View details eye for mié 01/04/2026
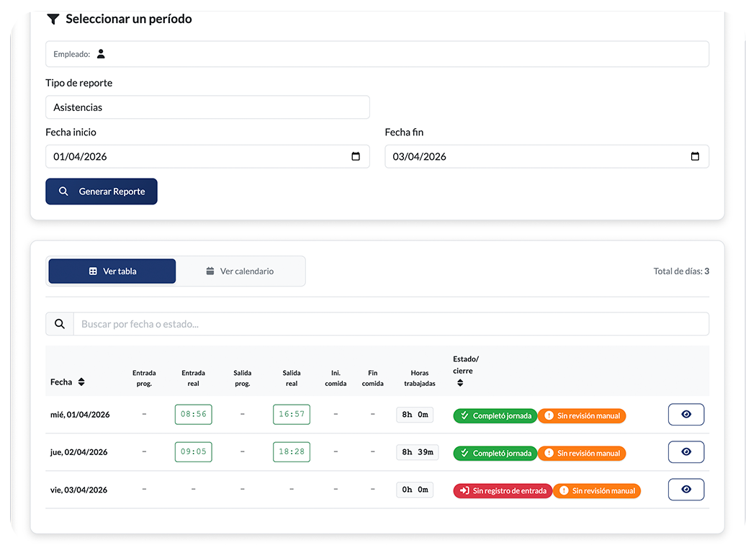Viewport: 756px width, 553px height. point(685,415)
